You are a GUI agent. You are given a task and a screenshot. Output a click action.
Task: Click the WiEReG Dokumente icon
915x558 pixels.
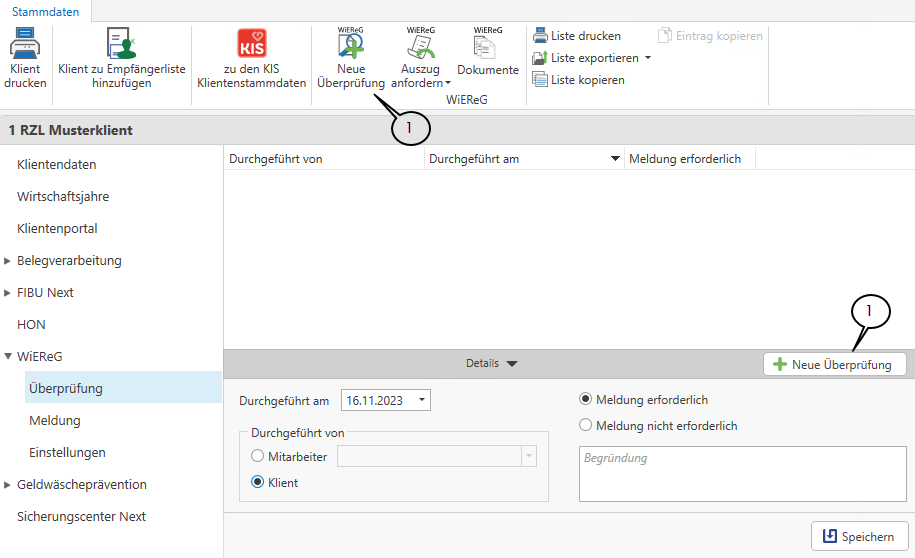pos(487,45)
